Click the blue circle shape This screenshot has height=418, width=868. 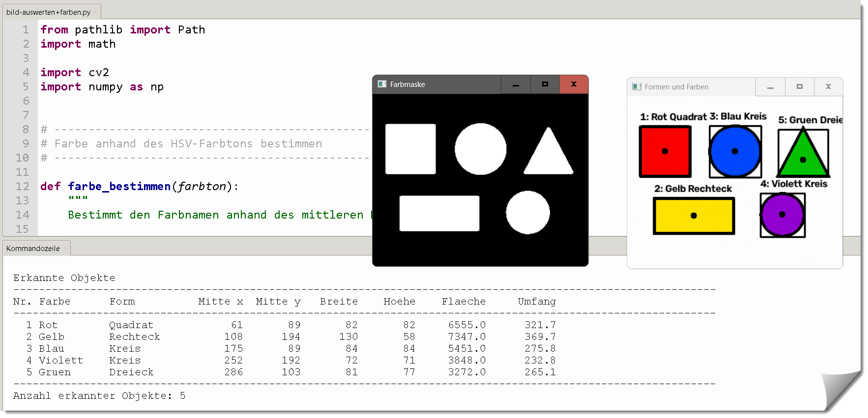[x=735, y=151]
